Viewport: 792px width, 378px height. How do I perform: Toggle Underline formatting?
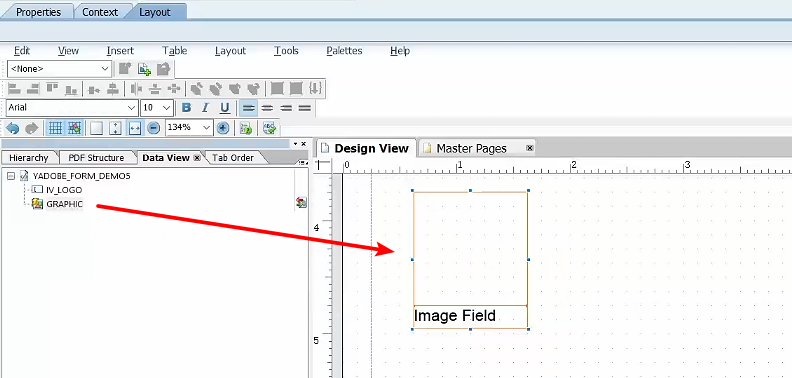(225, 108)
